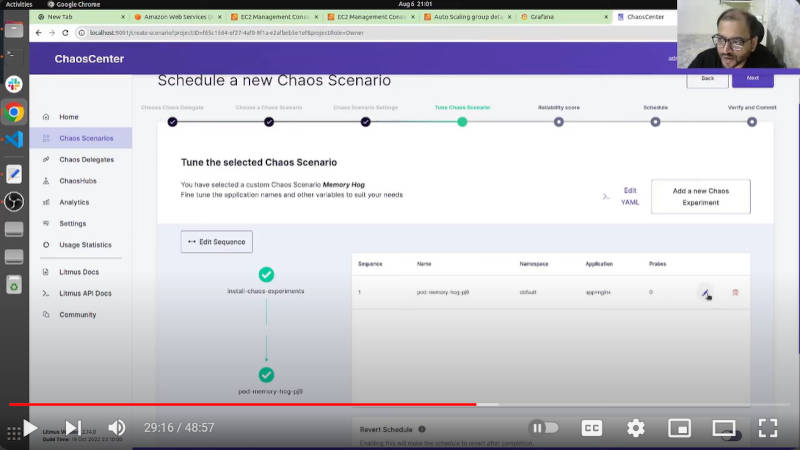Select the install-chaos-experiments node checkmark
Image resolution: width=800 pixels, height=450 pixels.
click(x=266, y=274)
